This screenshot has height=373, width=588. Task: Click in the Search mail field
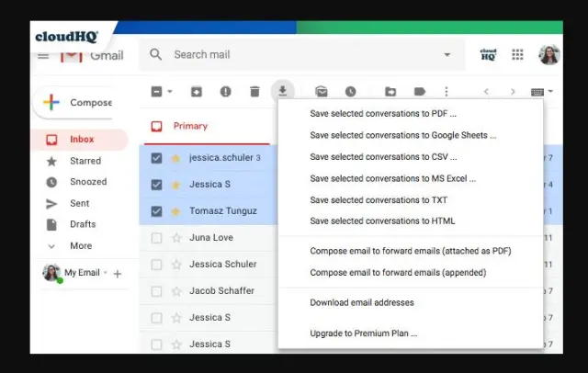click(x=302, y=55)
